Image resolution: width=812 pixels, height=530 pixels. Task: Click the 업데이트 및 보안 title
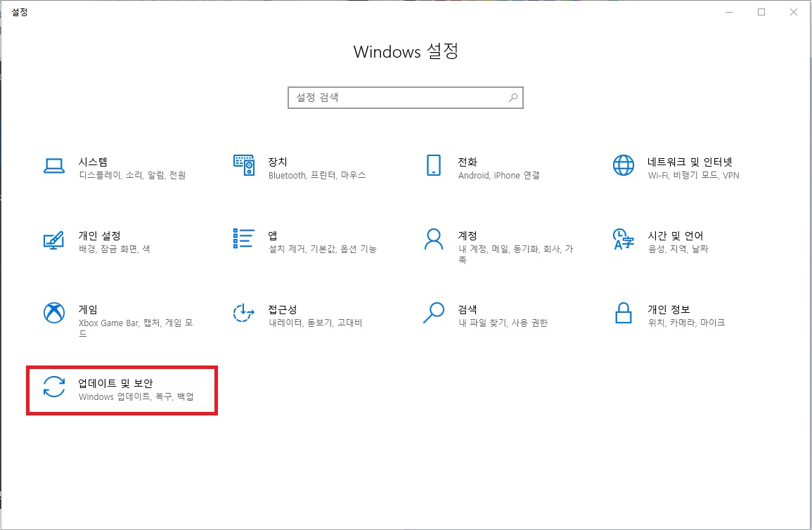tap(115, 384)
